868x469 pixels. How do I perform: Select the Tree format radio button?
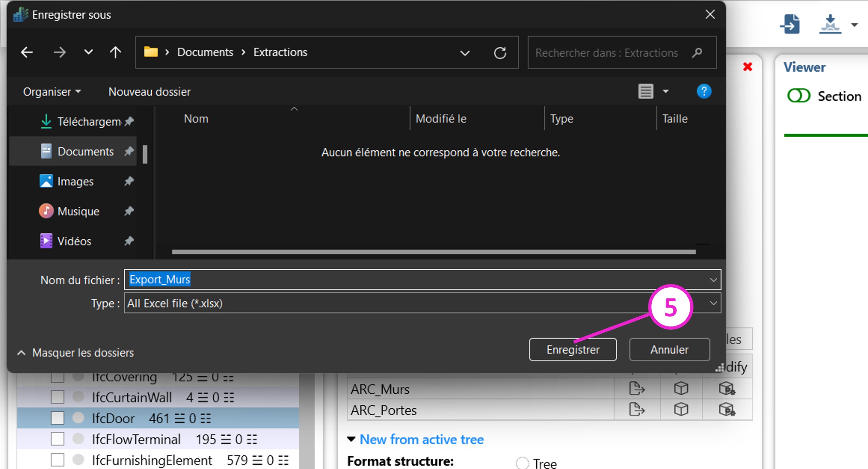click(522, 463)
